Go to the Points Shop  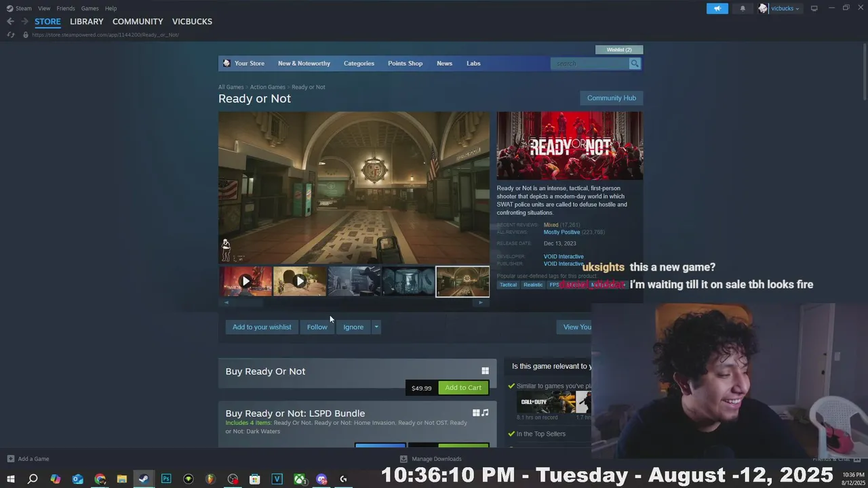tap(405, 63)
